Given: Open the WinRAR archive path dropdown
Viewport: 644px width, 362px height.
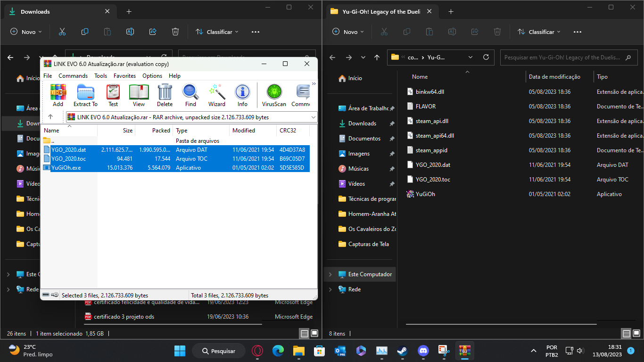Looking at the screenshot, I should [x=314, y=117].
